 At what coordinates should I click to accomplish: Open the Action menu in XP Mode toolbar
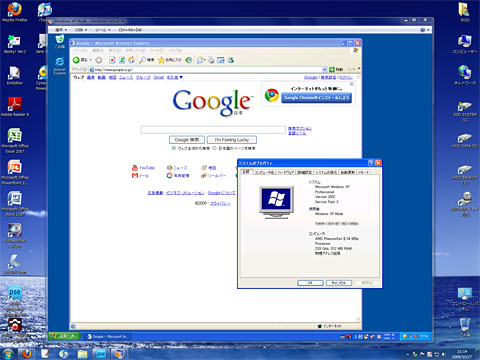point(61,30)
